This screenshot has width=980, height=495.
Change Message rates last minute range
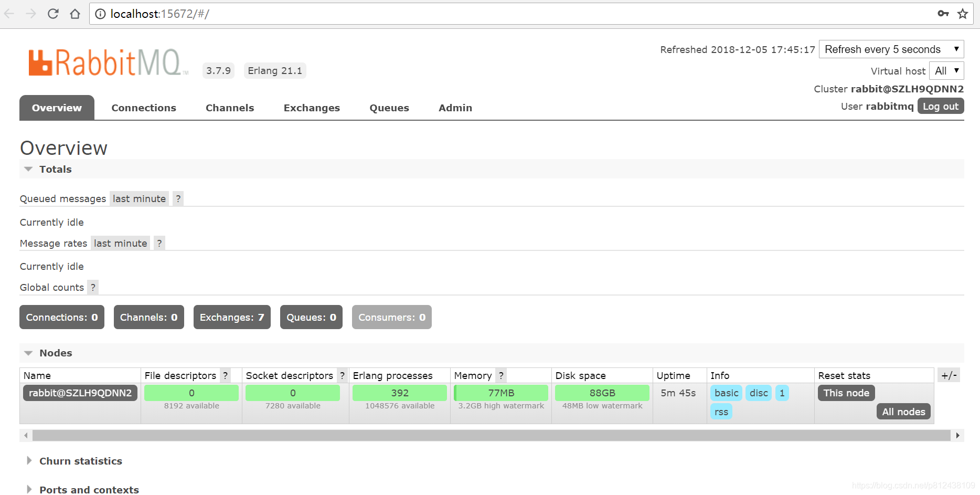click(x=120, y=243)
